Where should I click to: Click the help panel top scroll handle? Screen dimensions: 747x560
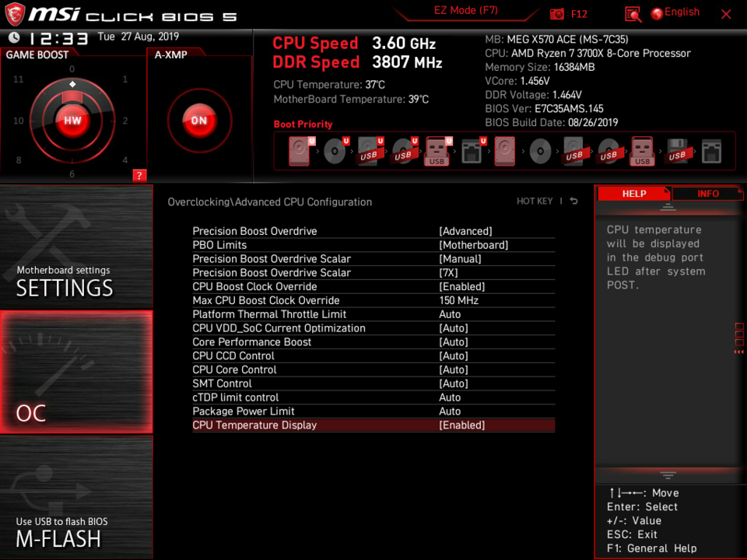tap(668, 207)
